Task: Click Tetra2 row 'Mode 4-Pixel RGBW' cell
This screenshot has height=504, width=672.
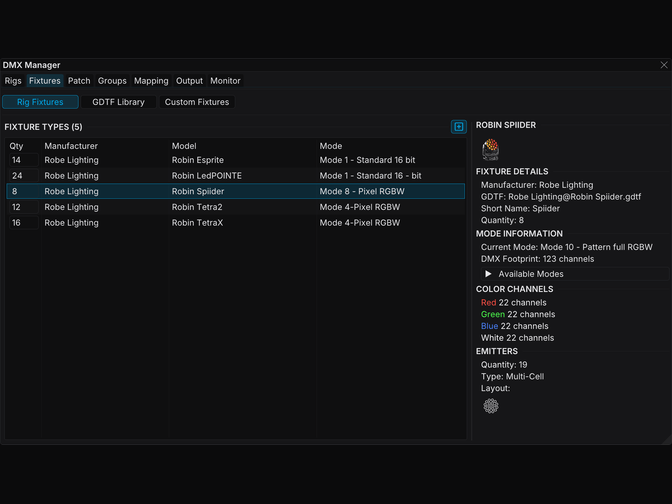Action: click(x=360, y=207)
